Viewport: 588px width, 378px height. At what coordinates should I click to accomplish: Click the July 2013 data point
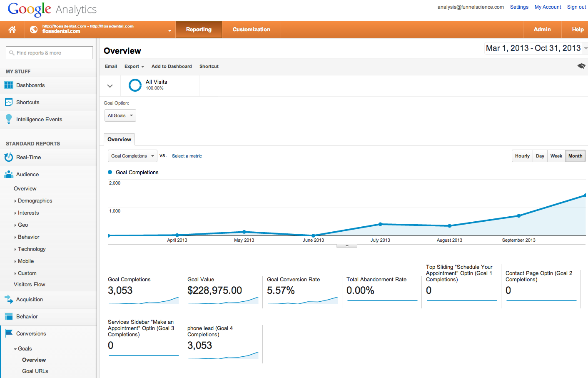[380, 224]
